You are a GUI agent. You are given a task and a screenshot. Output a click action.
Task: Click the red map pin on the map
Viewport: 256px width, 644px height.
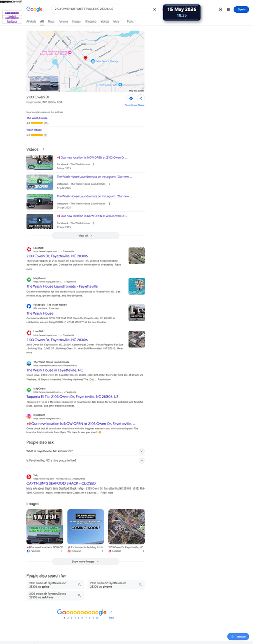[86, 58]
